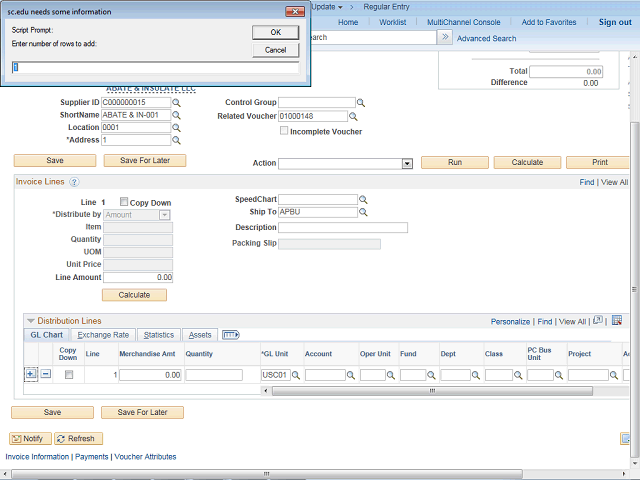Open the SpeedChart lookup magnifier
640x480 pixels.
[363, 200]
